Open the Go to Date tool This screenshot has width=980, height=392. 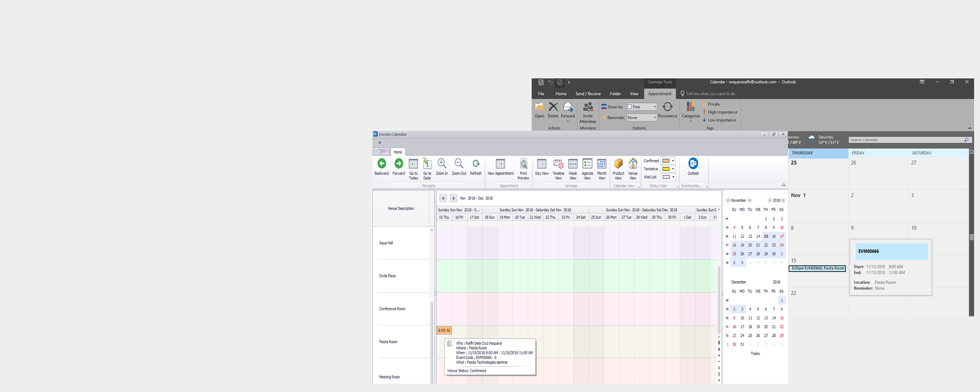[x=427, y=169]
